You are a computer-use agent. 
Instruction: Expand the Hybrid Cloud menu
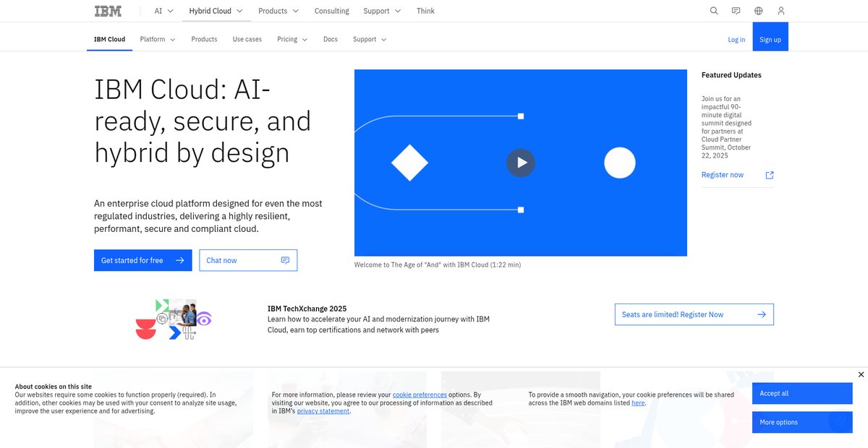pyautogui.click(x=216, y=11)
